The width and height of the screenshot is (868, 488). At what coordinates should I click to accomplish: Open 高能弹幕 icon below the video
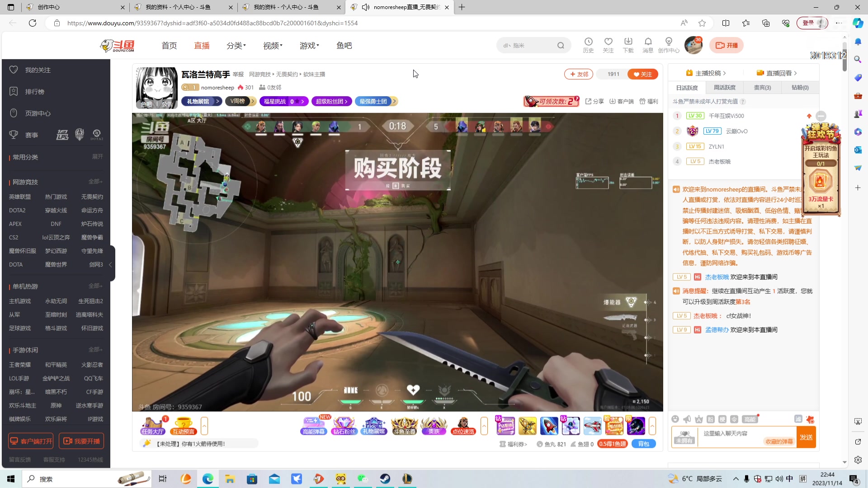point(314,426)
